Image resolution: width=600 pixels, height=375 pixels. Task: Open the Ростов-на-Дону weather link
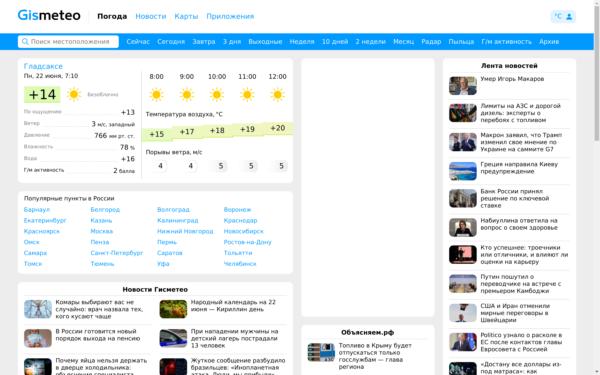click(247, 242)
